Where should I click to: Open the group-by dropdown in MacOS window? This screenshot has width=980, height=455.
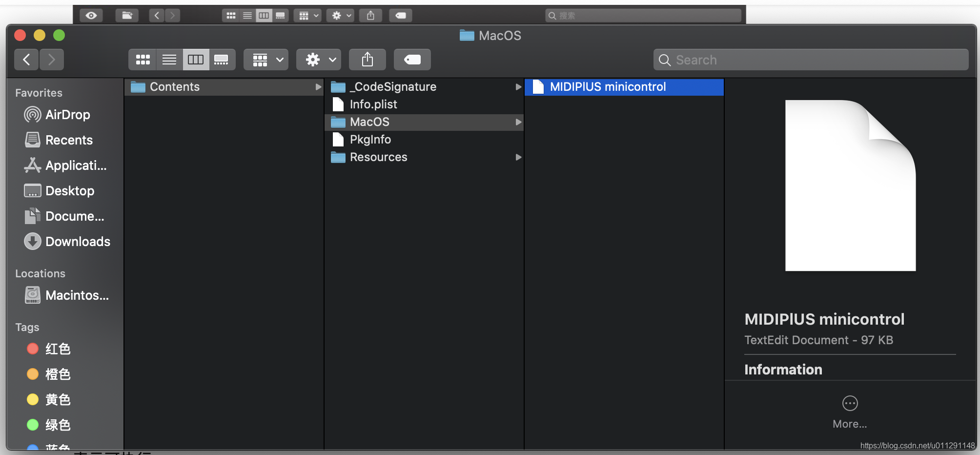coord(266,60)
